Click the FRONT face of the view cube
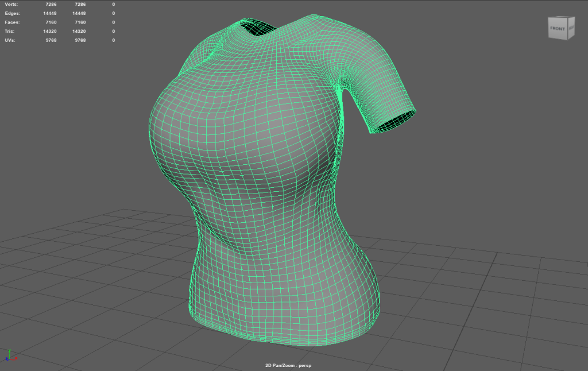Image resolution: width=588 pixels, height=371 pixels. pos(557,29)
